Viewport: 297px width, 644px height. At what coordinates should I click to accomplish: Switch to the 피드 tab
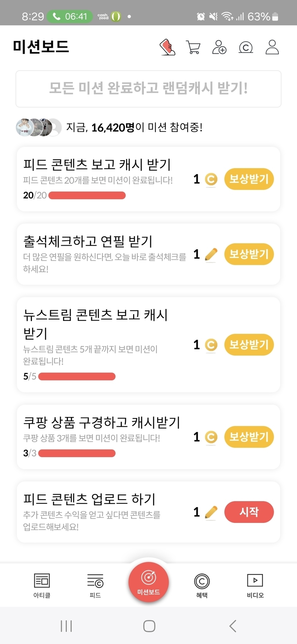pyautogui.click(x=95, y=585)
